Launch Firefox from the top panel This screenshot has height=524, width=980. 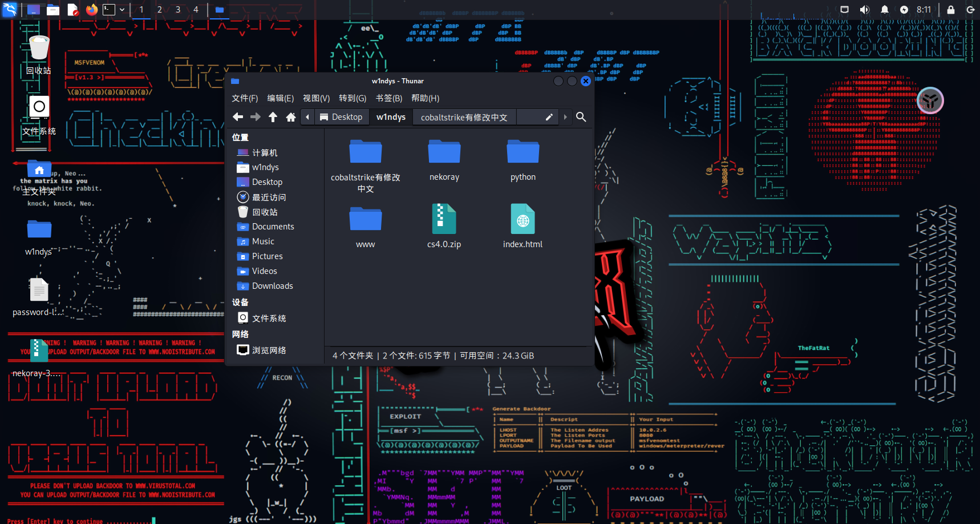[x=91, y=10]
